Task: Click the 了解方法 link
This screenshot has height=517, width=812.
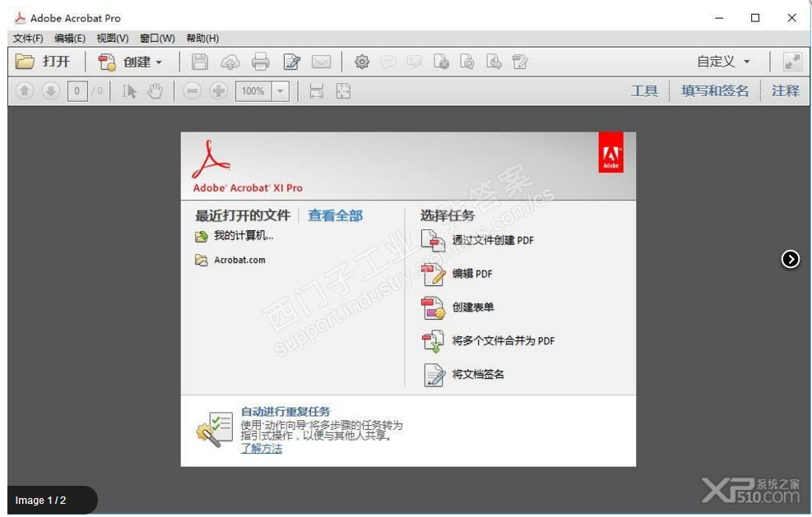Action: 262,449
